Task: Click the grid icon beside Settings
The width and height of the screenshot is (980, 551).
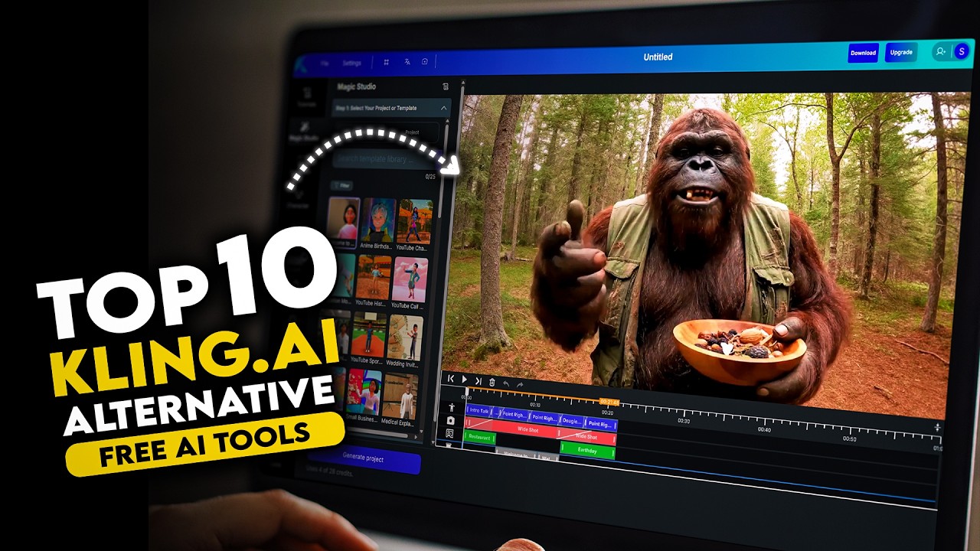Action: 387,62
